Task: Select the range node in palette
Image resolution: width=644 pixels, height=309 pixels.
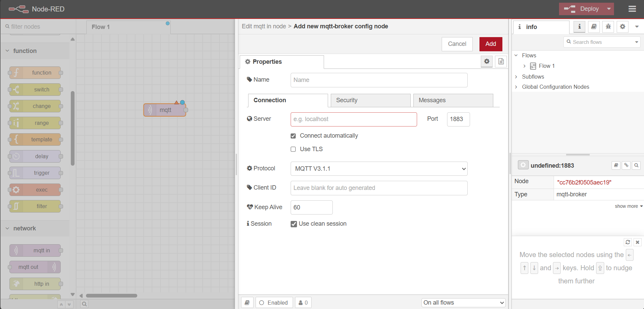Action: tap(35, 123)
